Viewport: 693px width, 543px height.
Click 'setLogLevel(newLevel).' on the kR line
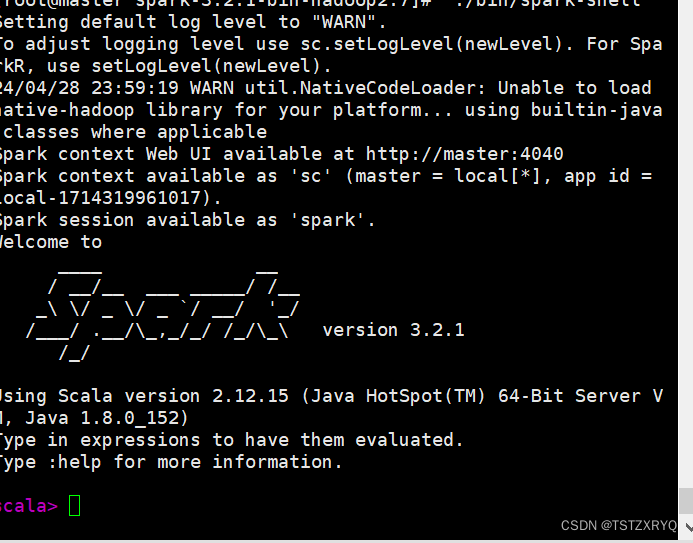211,66
